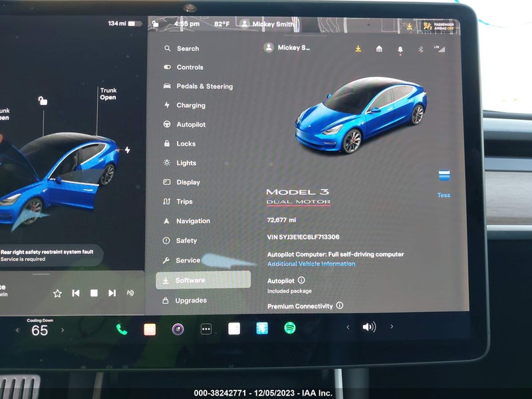Tap the speaker volume control icon
Viewport: 532px width, 399px height.
click(x=369, y=327)
